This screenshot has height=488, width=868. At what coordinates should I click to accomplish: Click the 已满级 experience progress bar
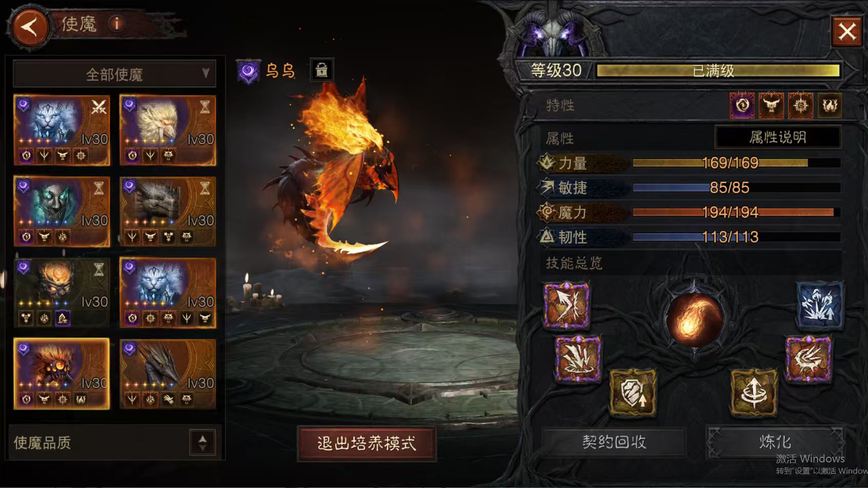[x=718, y=71]
